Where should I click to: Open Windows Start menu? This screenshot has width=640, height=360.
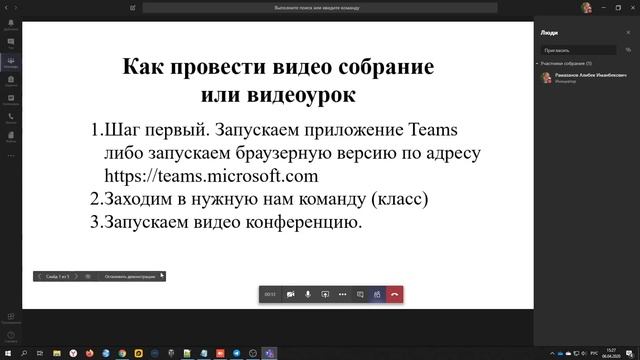point(7,353)
